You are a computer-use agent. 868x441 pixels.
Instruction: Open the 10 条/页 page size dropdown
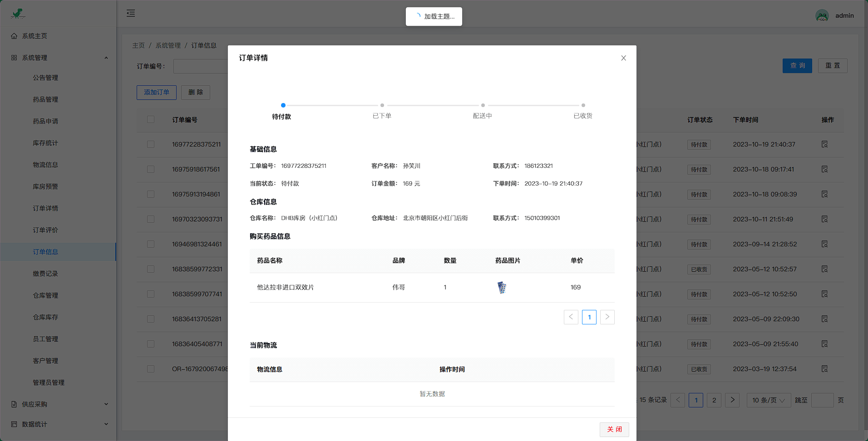click(x=768, y=400)
